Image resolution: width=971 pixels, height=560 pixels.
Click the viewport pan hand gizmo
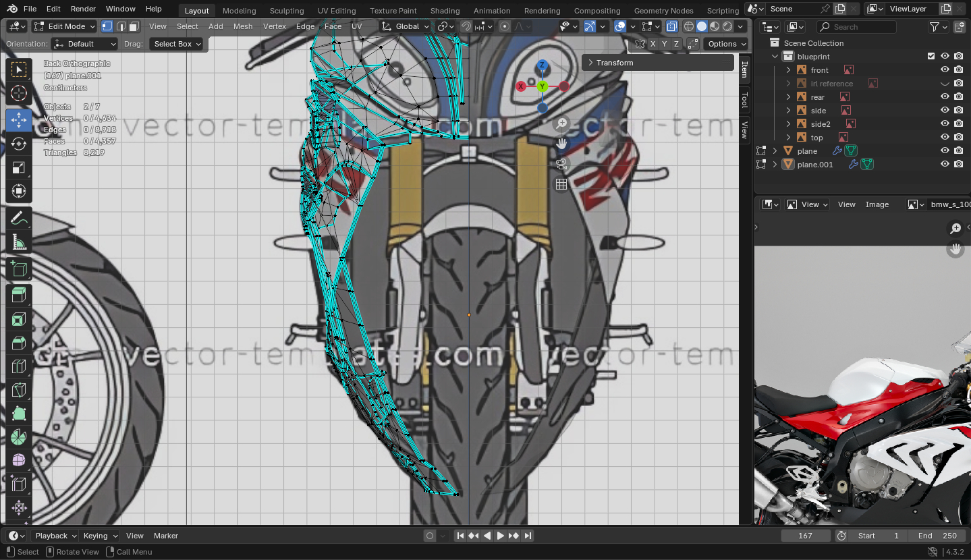point(561,144)
